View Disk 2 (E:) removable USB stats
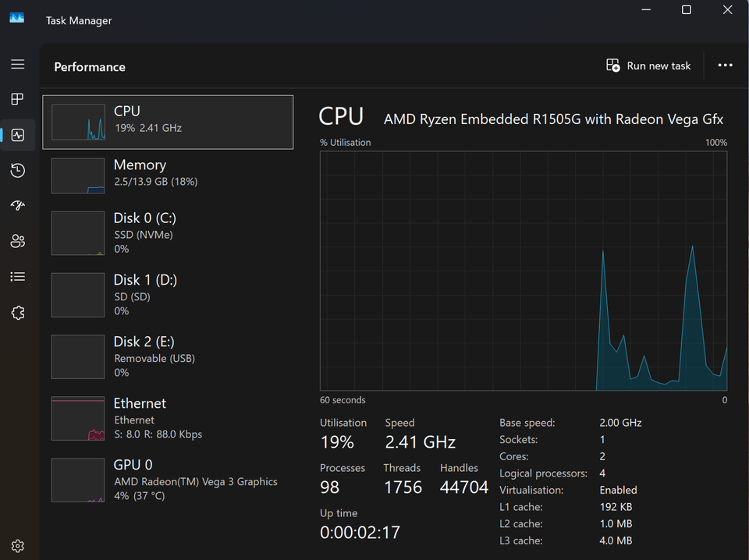Image resolution: width=749 pixels, height=560 pixels. (x=168, y=356)
